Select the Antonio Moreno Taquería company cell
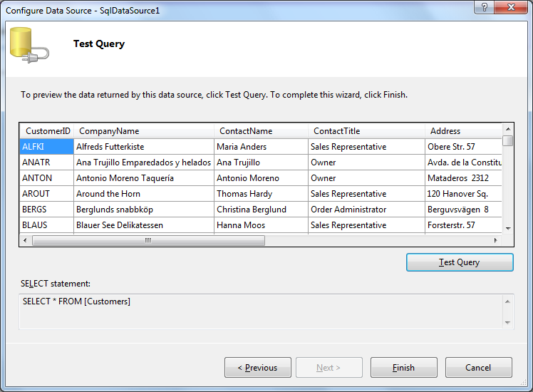 [x=144, y=178]
